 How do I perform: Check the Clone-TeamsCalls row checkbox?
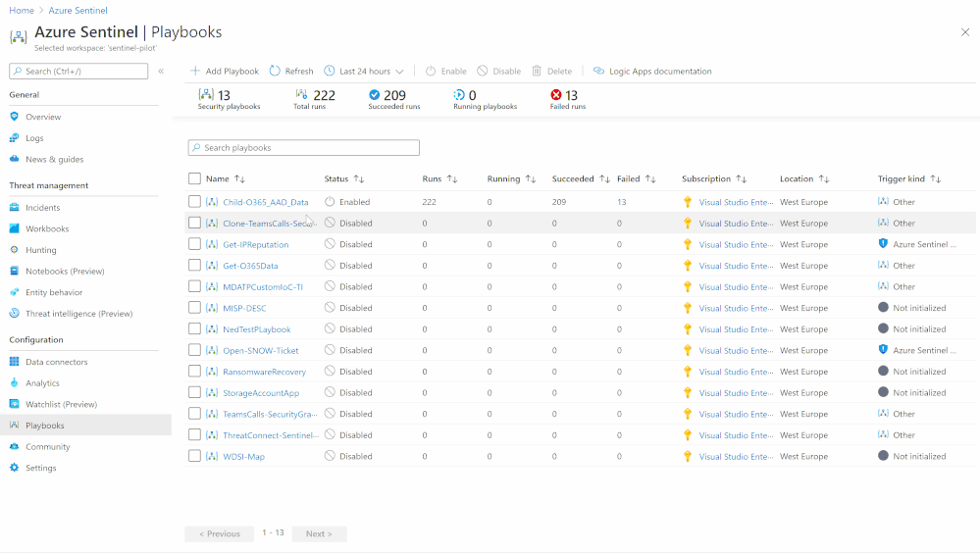click(194, 223)
